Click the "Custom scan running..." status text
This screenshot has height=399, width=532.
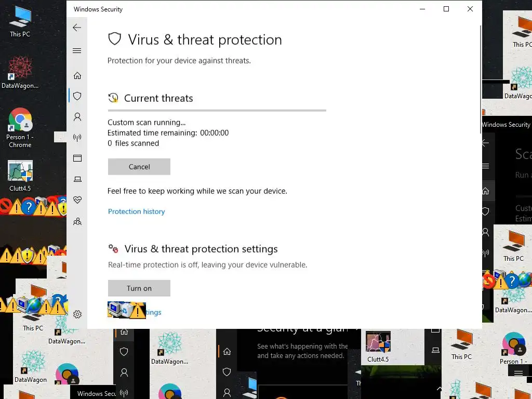tap(147, 123)
